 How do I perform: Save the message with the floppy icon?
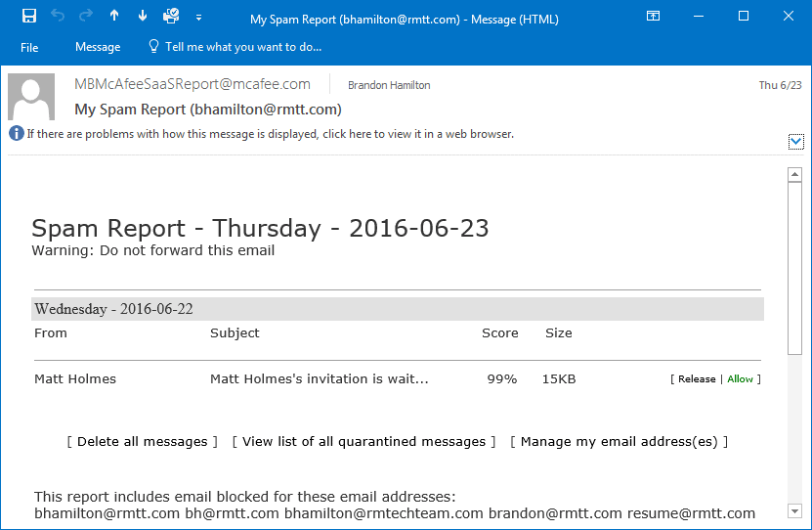pyautogui.click(x=29, y=16)
